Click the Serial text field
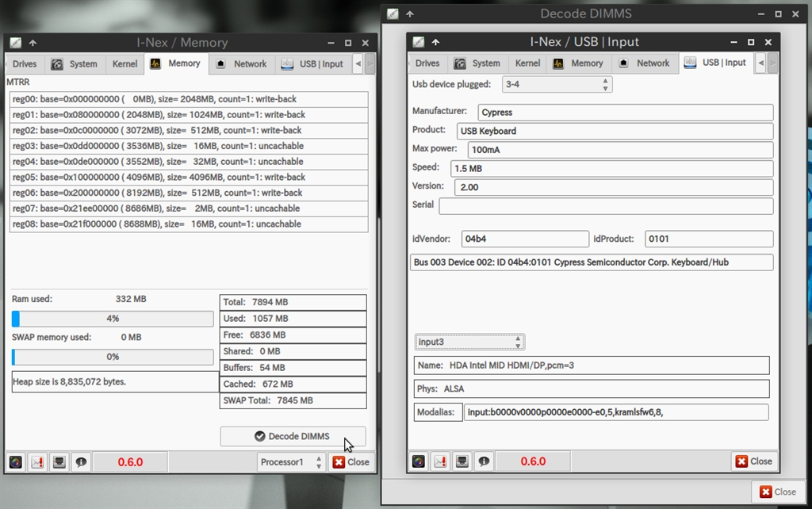The width and height of the screenshot is (812, 509). tap(606, 206)
